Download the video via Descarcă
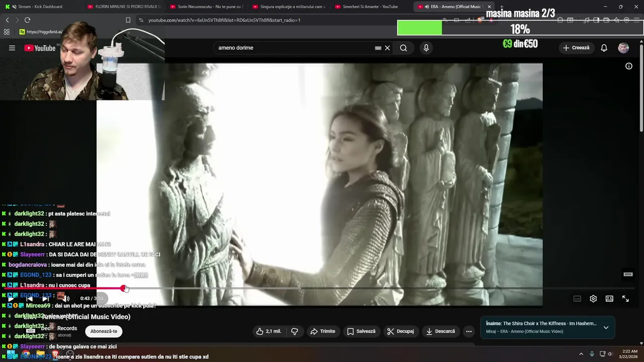 click(440, 331)
